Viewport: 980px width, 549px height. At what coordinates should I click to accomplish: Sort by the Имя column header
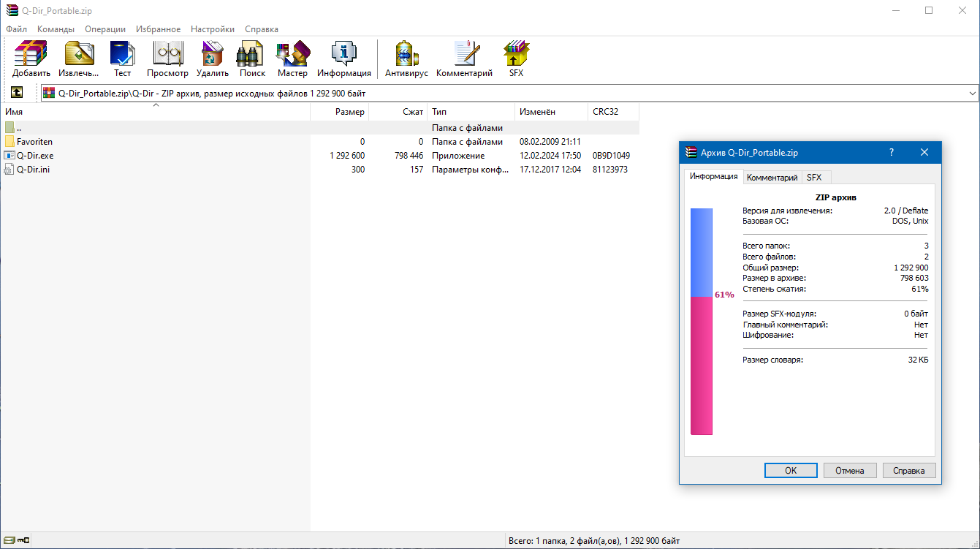(156, 112)
